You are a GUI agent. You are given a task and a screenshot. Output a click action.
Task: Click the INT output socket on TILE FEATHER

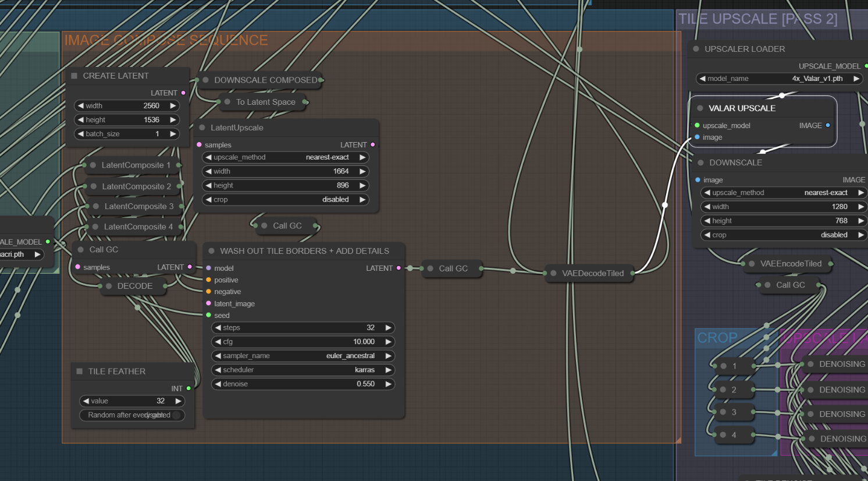click(x=188, y=388)
